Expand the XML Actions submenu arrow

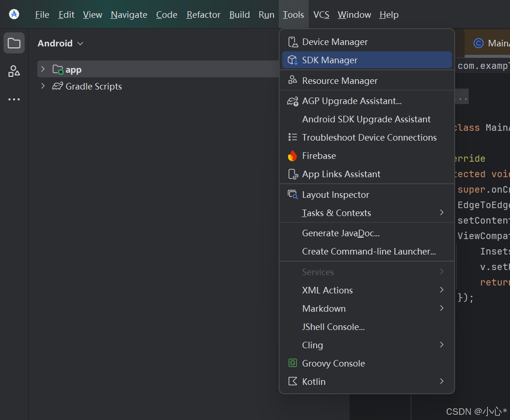441,290
